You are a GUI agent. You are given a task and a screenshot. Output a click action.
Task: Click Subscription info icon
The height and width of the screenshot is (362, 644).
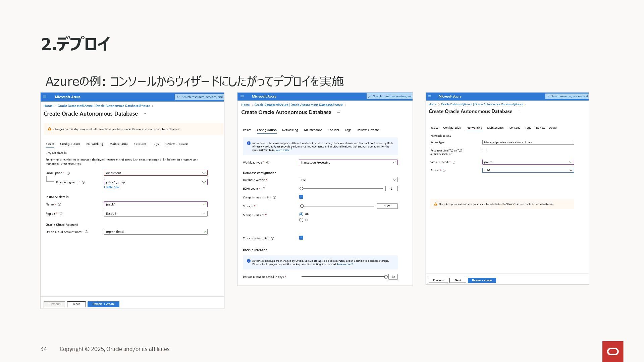point(68,173)
